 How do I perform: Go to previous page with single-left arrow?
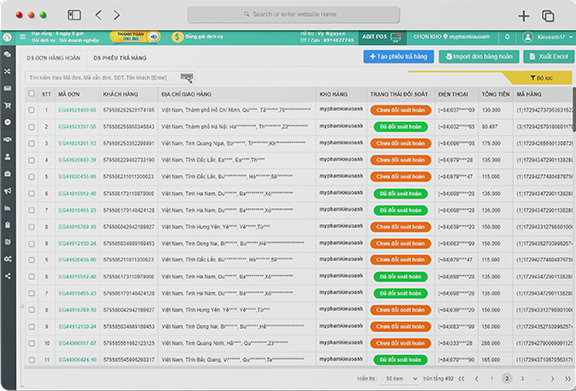click(x=476, y=379)
